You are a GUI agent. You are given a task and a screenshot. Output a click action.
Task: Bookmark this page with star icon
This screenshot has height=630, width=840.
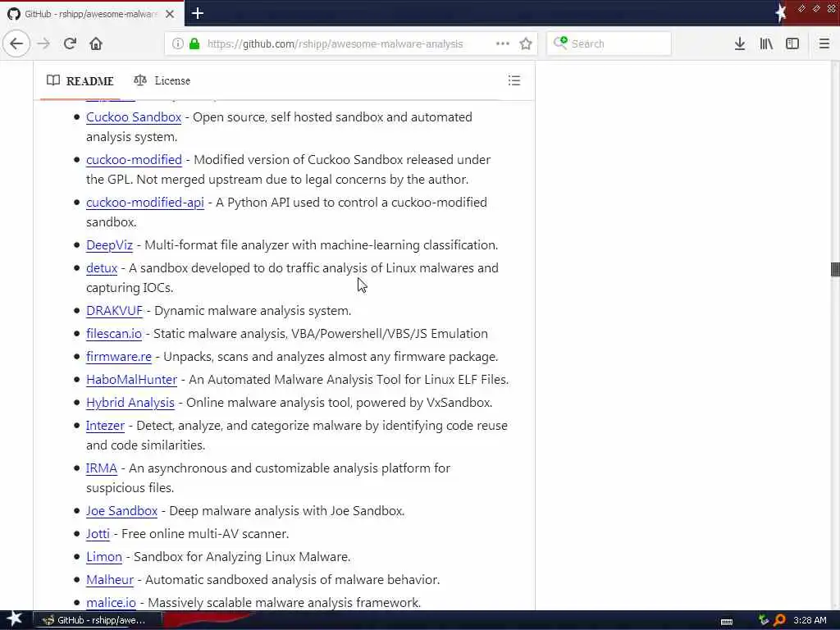pyautogui.click(x=526, y=43)
